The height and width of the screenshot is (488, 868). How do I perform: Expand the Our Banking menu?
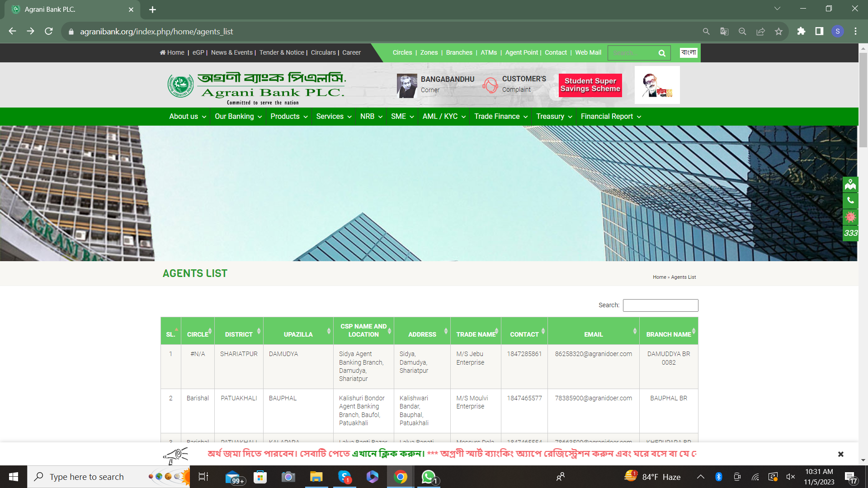(238, 117)
